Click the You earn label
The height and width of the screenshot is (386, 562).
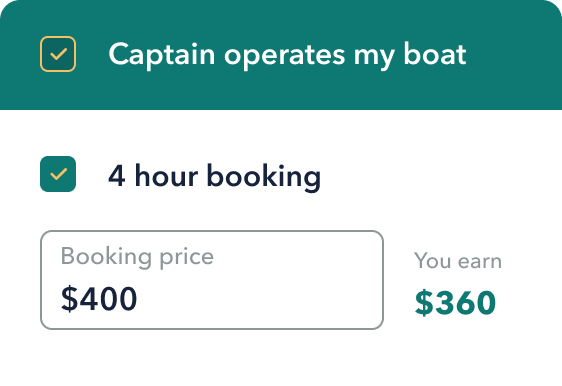(458, 261)
